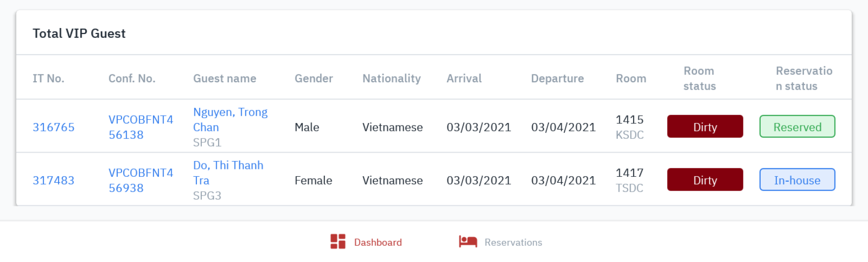868x262 pixels.
Task: Click the Room status column header
Action: click(x=699, y=78)
